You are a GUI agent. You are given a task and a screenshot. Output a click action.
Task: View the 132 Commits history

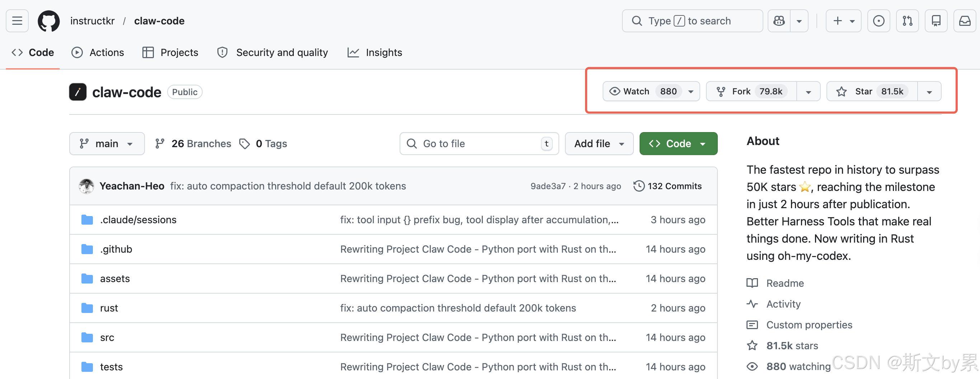[x=668, y=186]
